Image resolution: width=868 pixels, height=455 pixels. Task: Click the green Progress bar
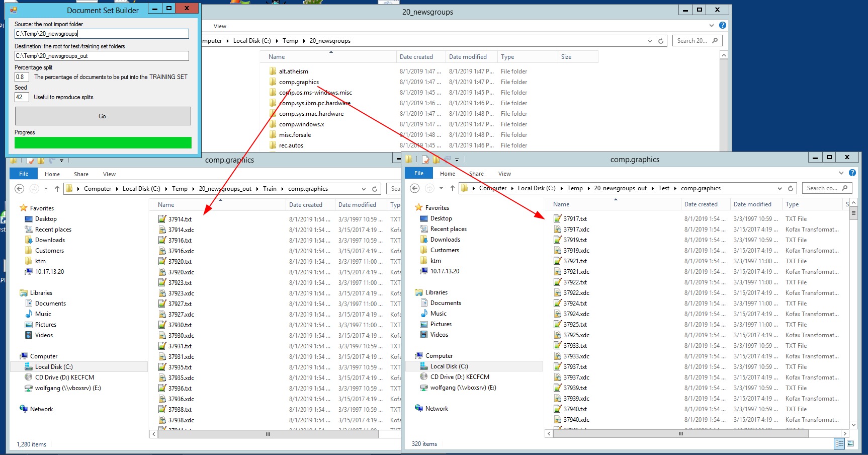103,143
